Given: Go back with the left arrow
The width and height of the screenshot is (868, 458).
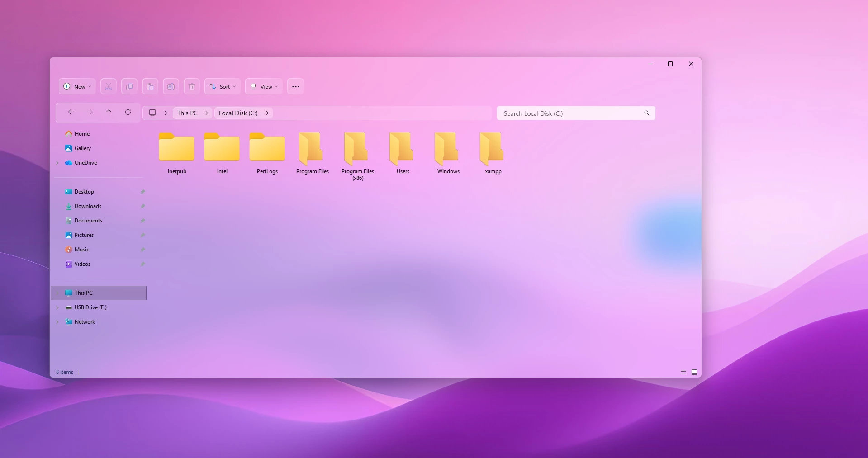Looking at the screenshot, I should (x=71, y=112).
